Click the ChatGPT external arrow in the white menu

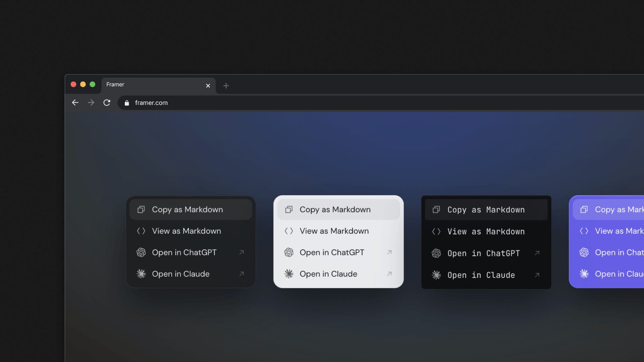point(389,252)
